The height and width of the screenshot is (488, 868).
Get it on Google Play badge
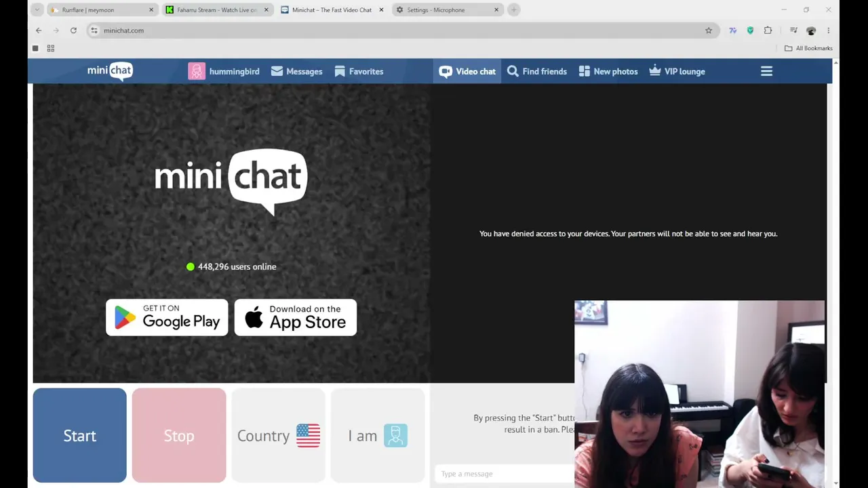tap(167, 317)
